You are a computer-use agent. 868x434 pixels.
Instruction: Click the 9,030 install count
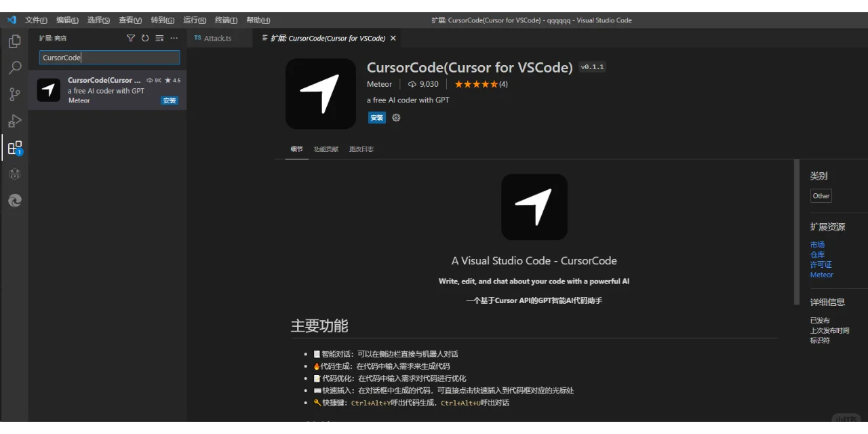pyautogui.click(x=423, y=84)
